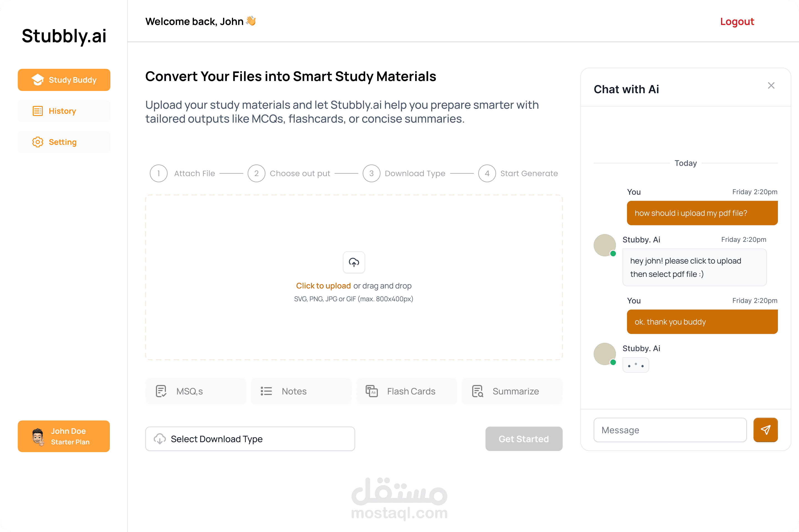Go to step 2 Choose out put

tap(289, 173)
